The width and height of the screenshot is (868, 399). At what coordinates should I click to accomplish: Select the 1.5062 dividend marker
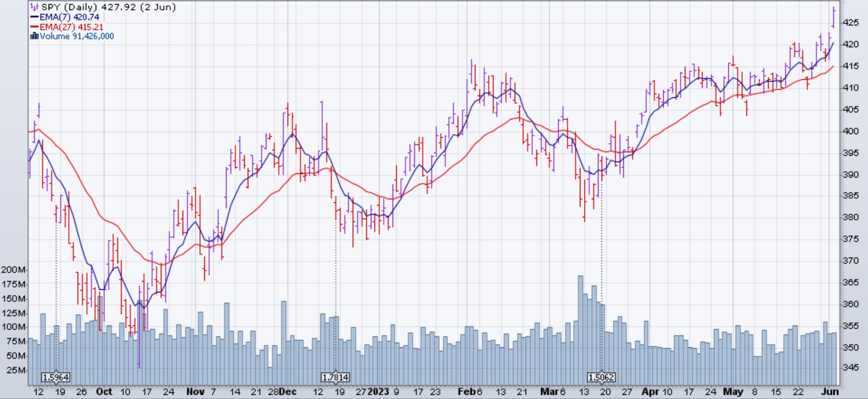(x=601, y=377)
